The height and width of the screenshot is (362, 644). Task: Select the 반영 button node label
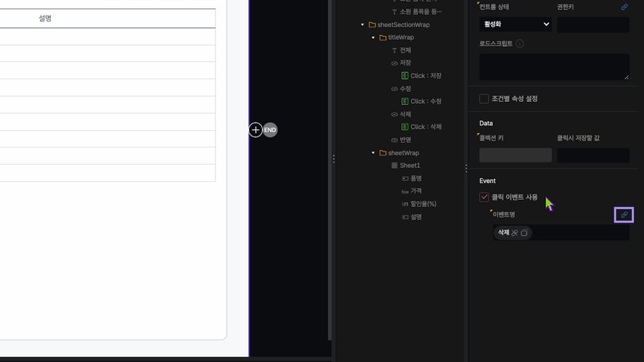tap(405, 139)
